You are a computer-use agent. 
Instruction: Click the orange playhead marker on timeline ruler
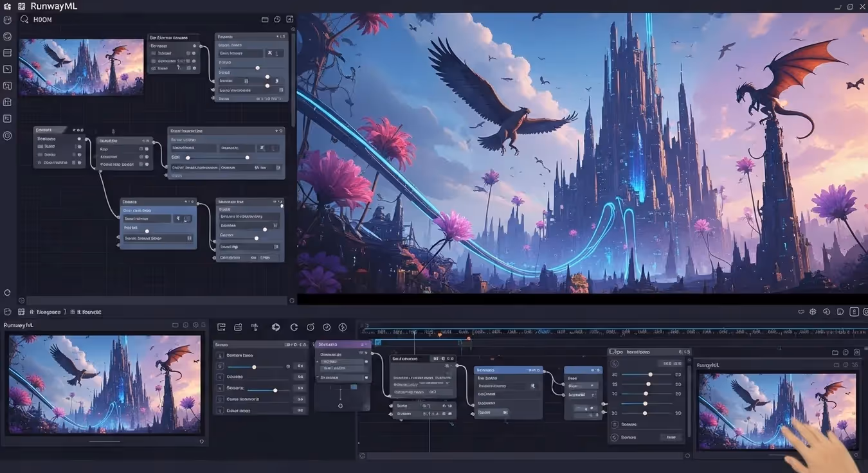(x=440, y=334)
